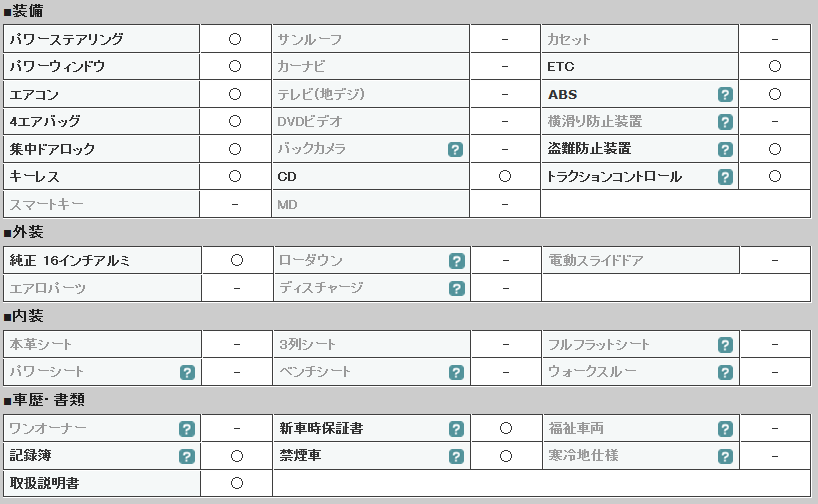Viewport: 818px width, 504px height.
Task: Open help icon next to パワーシート
Action: click(187, 373)
